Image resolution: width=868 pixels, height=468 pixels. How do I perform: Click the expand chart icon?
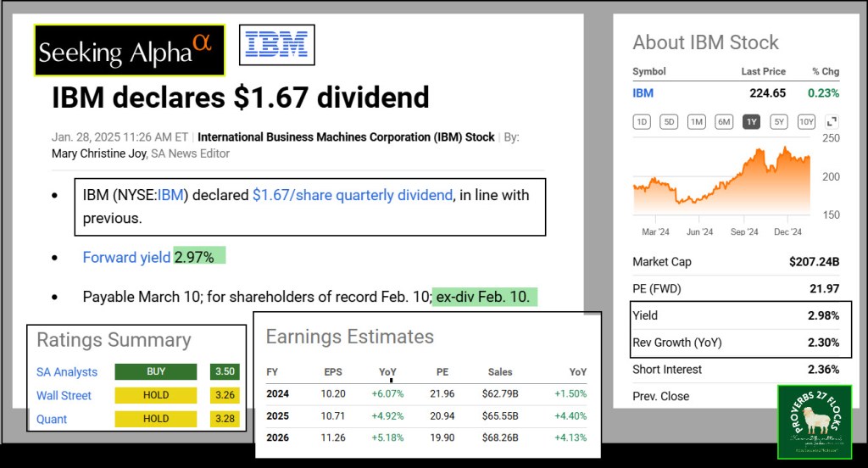pyautogui.click(x=832, y=122)
